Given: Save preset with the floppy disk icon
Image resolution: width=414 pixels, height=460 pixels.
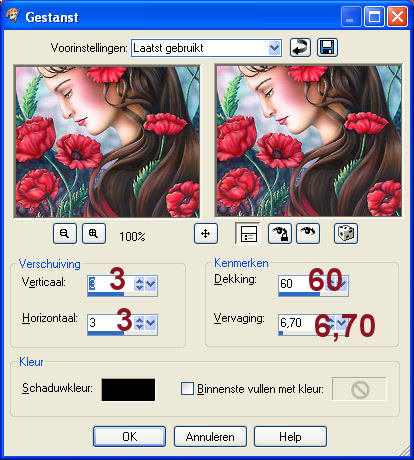Looking at the screenshot, I should click(x=327, y=47).
